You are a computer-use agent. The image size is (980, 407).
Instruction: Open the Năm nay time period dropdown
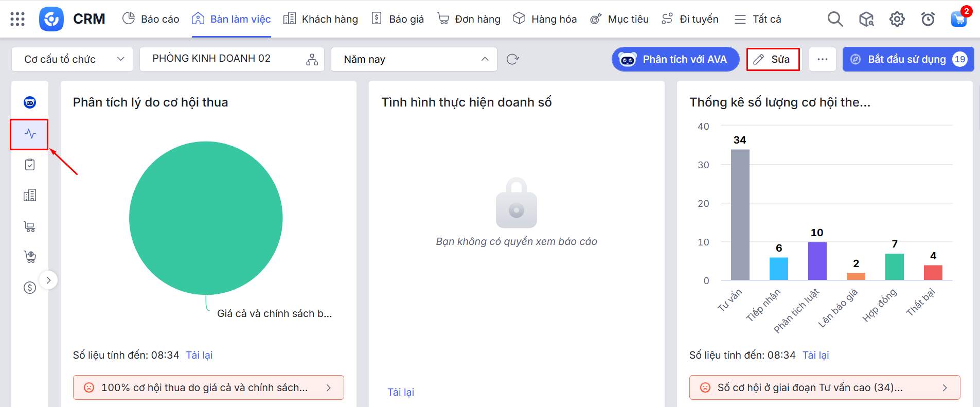point(414,59)
